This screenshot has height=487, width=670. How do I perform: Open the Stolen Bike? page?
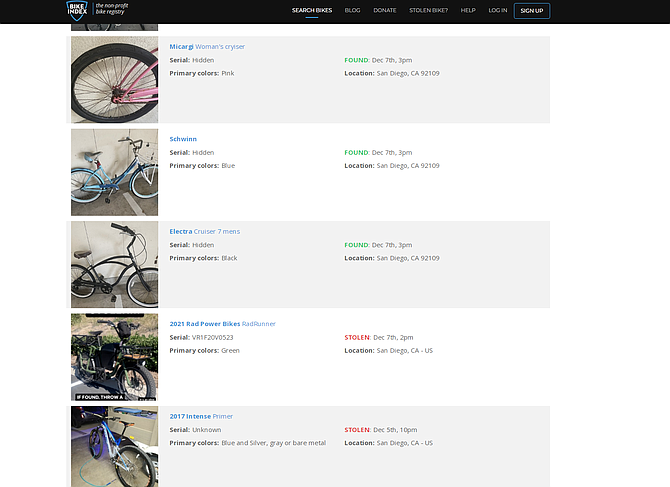[x=429, y=10]
